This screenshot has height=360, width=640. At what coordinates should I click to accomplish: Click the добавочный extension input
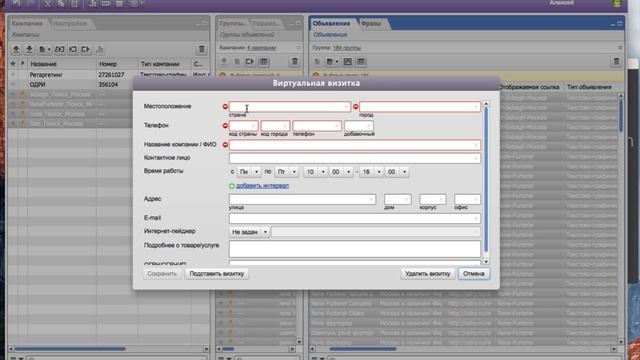[x=359, y=126]
